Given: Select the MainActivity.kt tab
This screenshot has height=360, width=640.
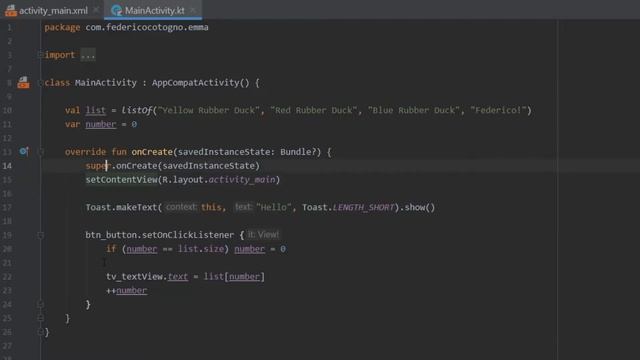Looking at the screenshot, I should click(154, 11).
